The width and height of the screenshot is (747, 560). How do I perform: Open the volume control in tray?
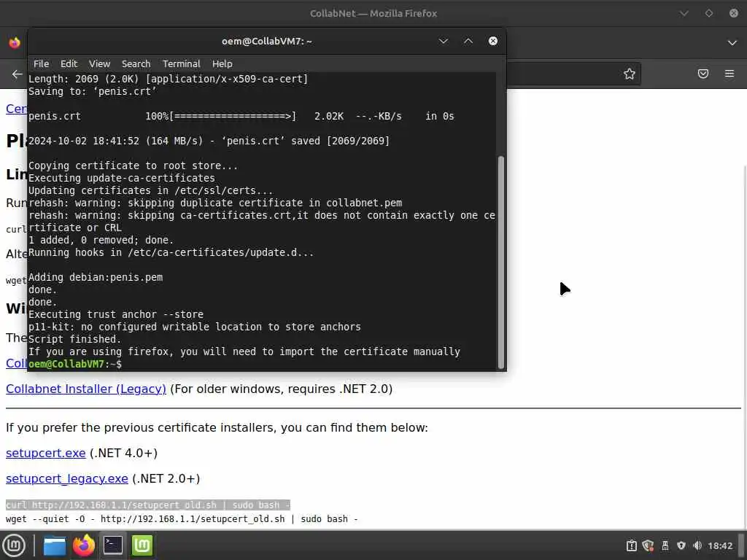click(x=697, y=545)
